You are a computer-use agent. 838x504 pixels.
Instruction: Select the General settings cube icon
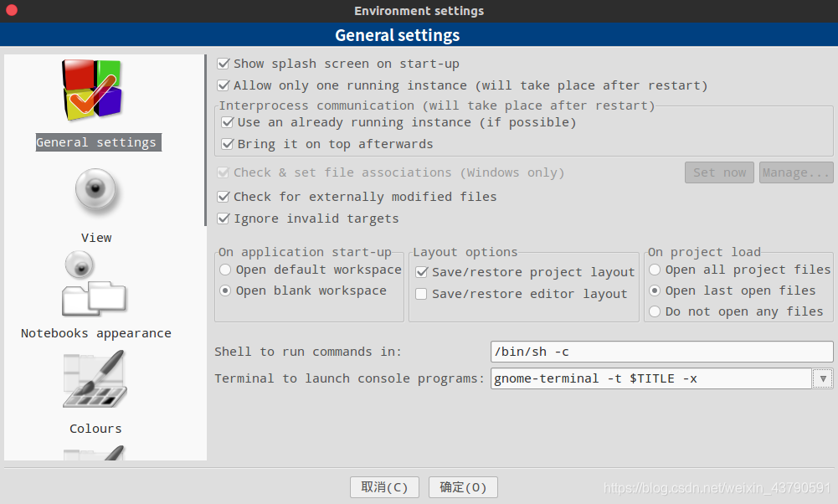(x=93, y=90)
